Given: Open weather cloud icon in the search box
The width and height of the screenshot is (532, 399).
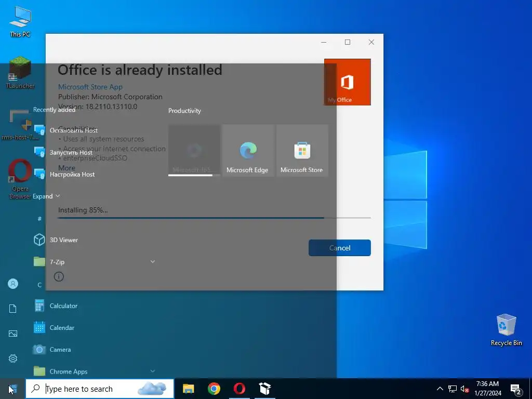Looking at the screenshot, I should click(152, 388).
